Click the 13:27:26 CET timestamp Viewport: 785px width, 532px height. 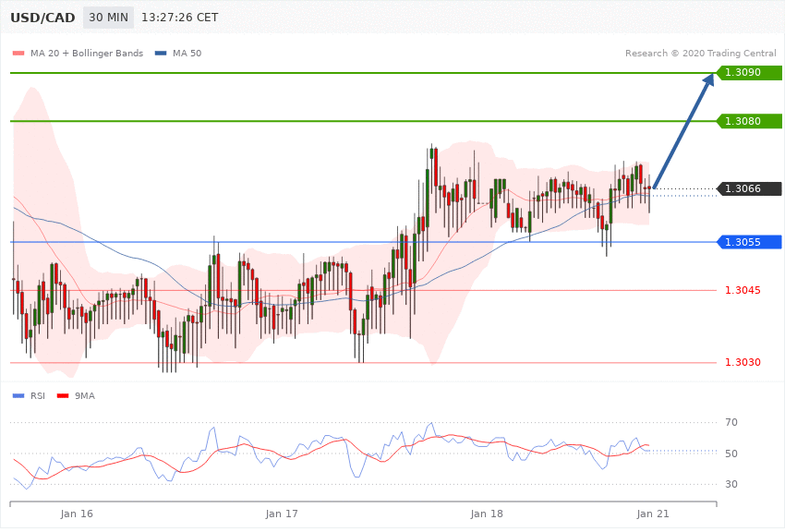[x=180, y=18]
